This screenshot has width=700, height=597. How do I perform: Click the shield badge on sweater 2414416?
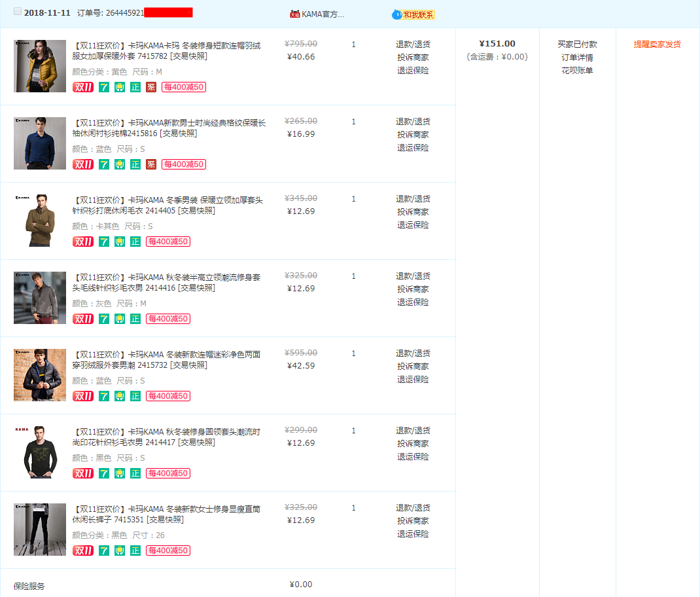coord(120,319)
